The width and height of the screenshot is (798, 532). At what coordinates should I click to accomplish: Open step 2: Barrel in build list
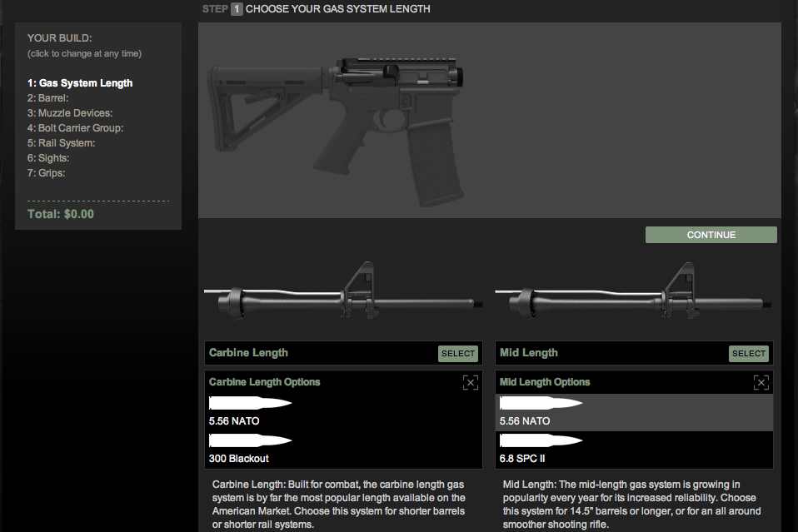[x=47, y=98]
